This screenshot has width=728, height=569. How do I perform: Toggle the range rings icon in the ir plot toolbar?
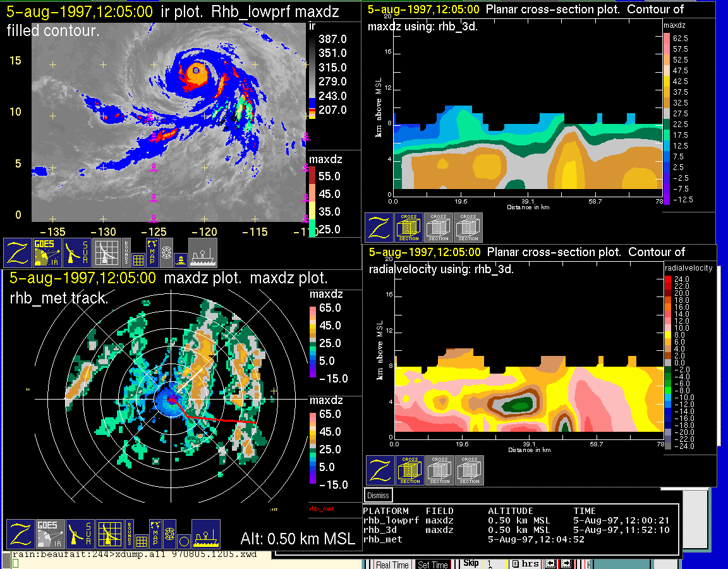pos(166,252)
